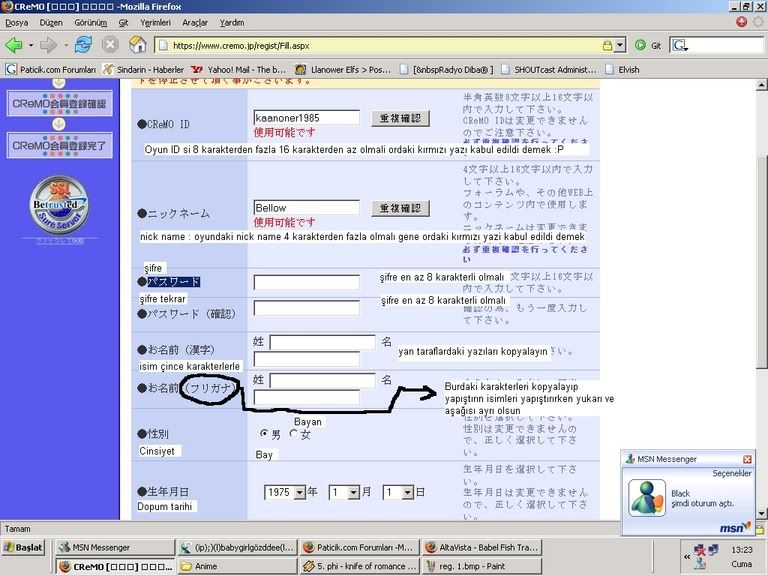Image resolution: width=768 pixels, height=576 pixels.
Task: Click the password (パスワード) input field
Action: [x=307, y=283]
